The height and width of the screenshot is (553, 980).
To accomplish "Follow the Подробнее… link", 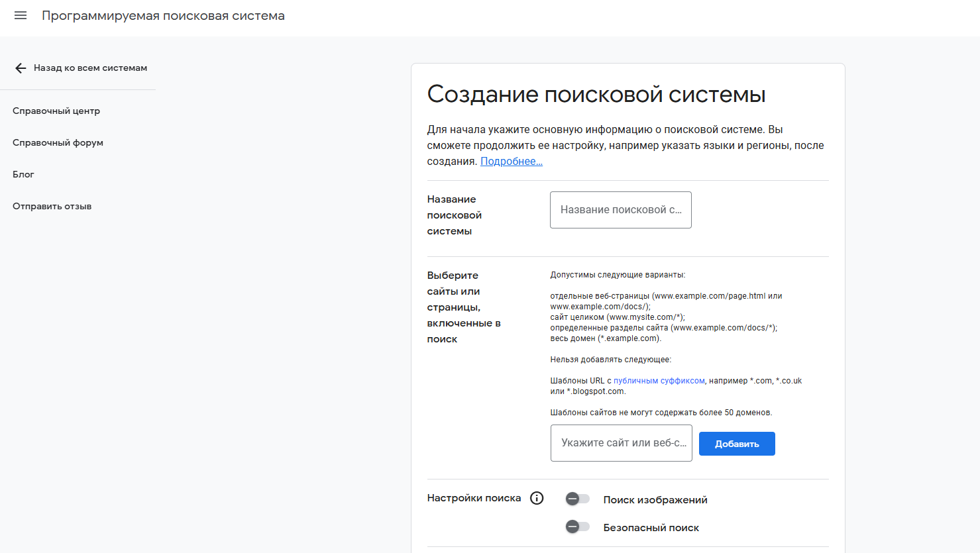I will coord(511,161).
